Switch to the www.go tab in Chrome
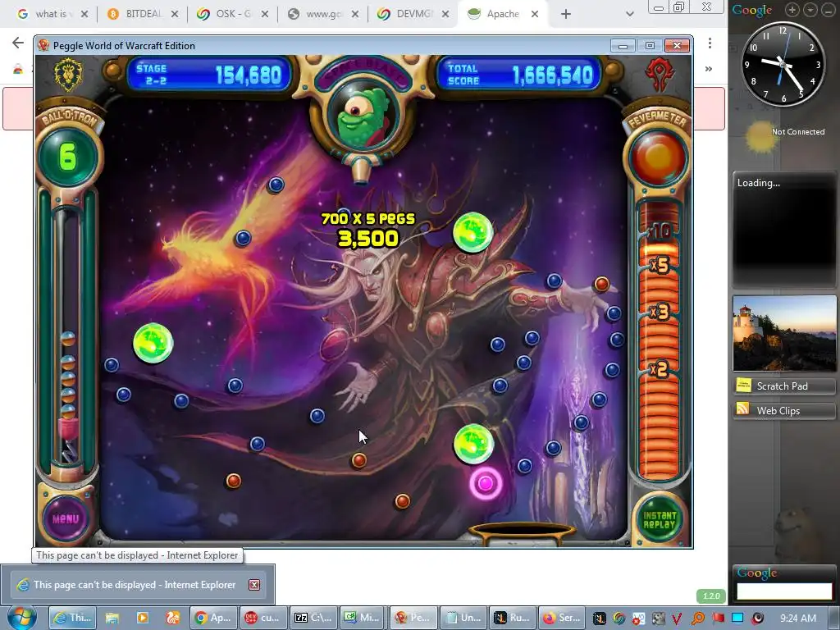Screen dimensions: 840x630 [322, 14]
